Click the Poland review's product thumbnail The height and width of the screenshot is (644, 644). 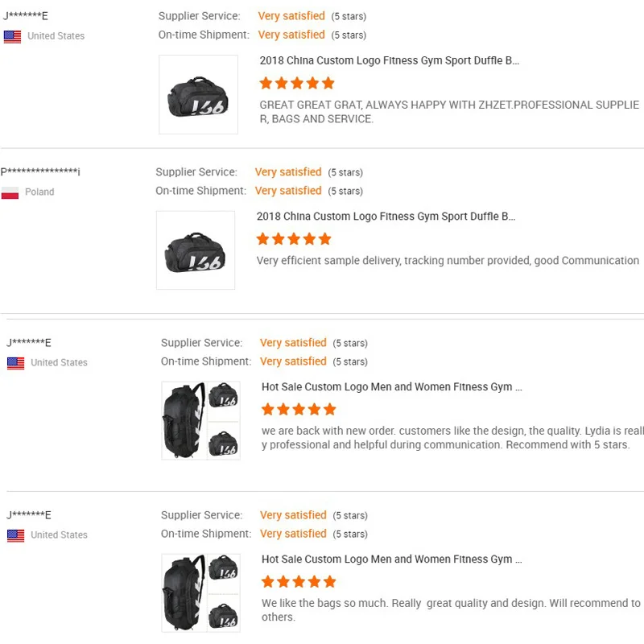[x=195, y=250]
